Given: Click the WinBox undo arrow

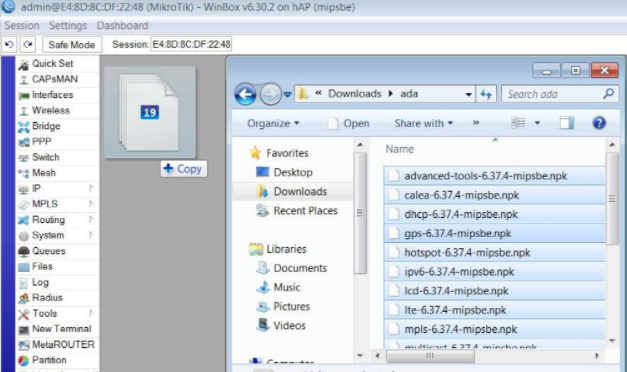Looking at the screenshot, I should point(9,44).
